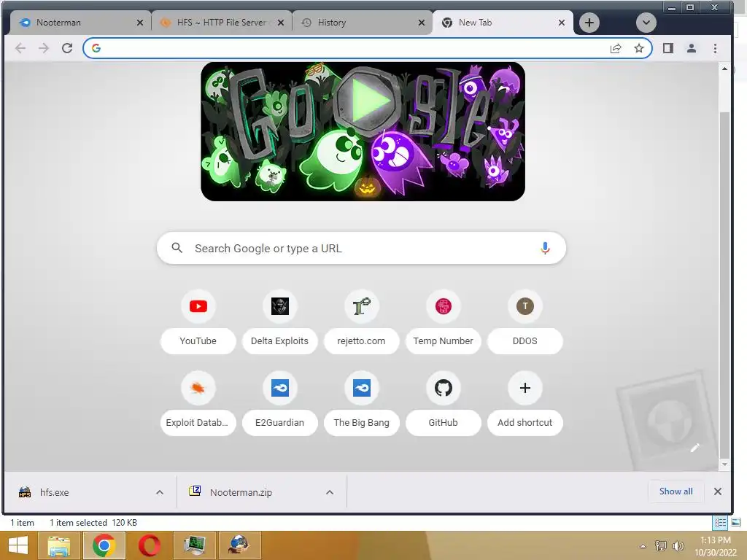Screen dimensions: 747x560
Task: Switch to the History tab
Action: click(362, 23)
